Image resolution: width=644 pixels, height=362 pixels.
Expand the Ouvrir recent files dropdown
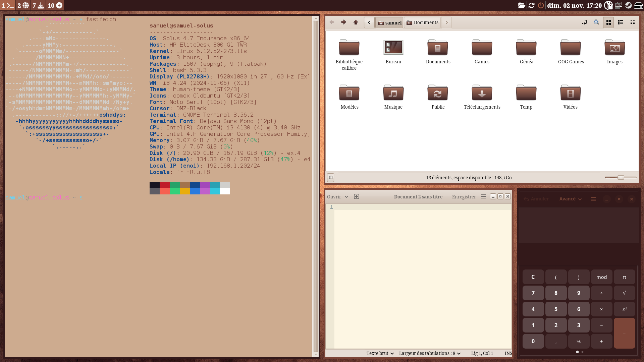point(346,197)
